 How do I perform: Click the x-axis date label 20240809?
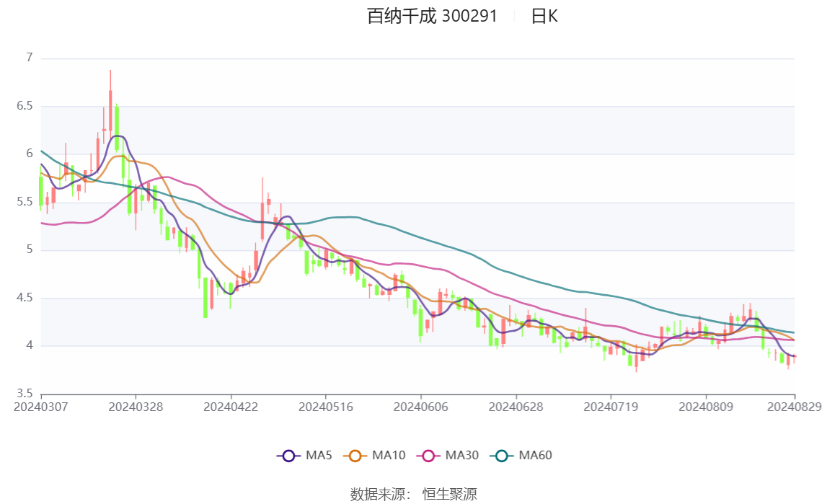click(x=705, y=407)
